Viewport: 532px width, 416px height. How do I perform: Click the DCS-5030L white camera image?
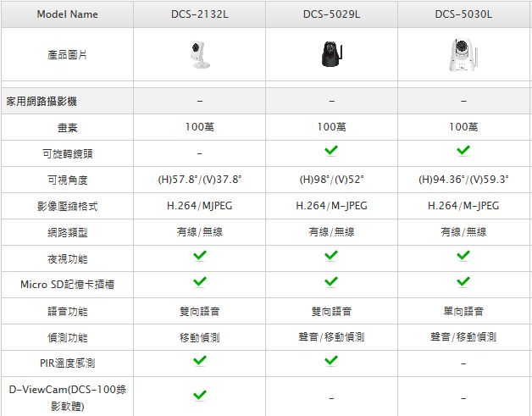463,54
